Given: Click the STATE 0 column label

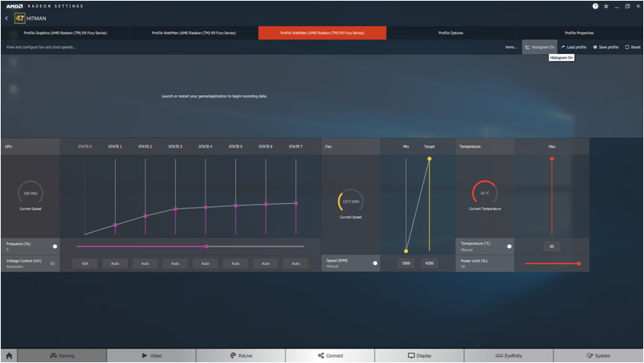Looking at the screenshot, I should pos(85,147).
